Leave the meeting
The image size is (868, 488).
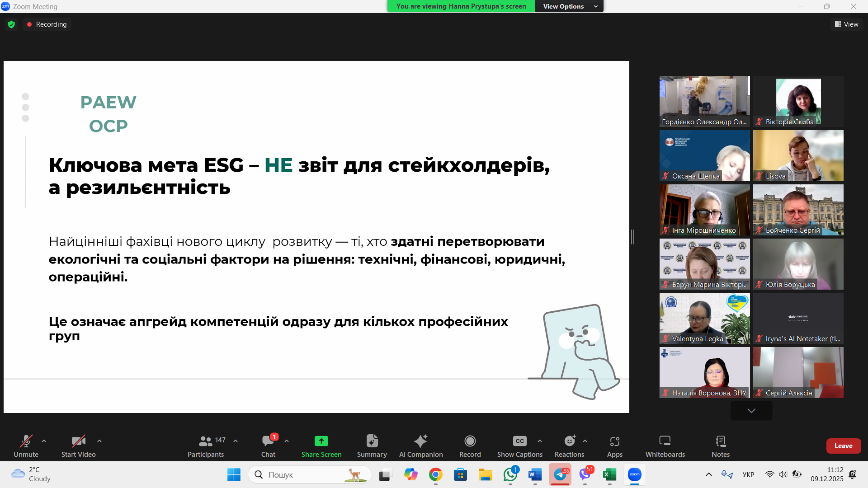pos(844,446)
